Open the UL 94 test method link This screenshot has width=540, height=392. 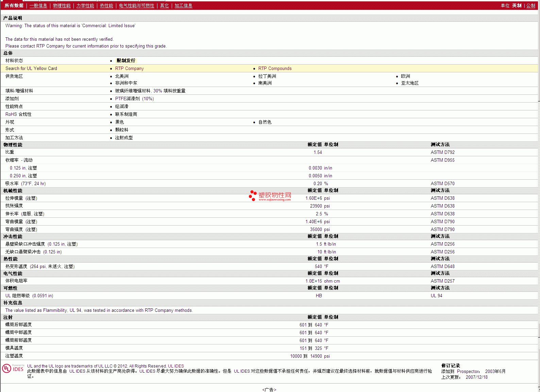[436, 296]
